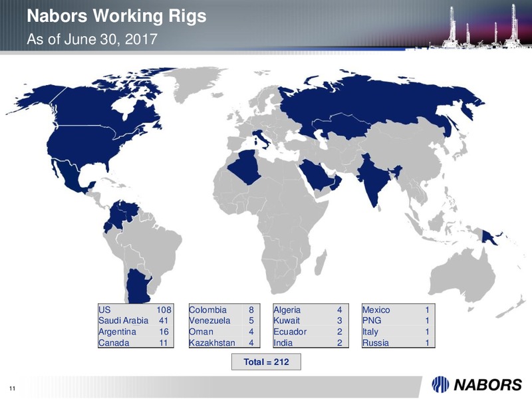Select the 'Kuwait' table entry
This screenshot has width=532, height=399.
point(287,321)
